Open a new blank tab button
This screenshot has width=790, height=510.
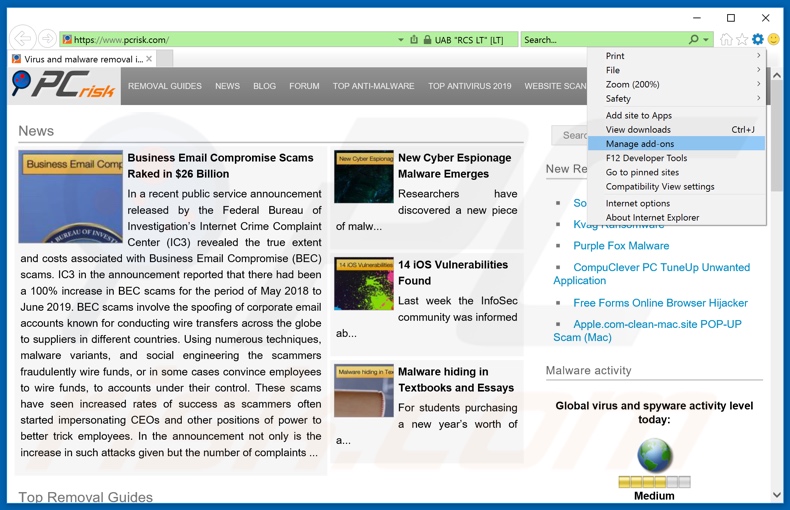(165, 58)
